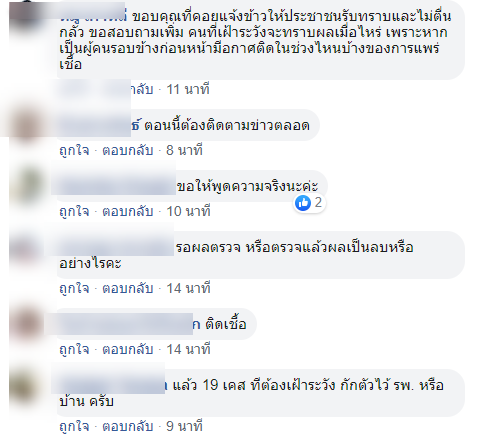Reply to the comment posted 8 นาที ago
The height and width of the screenshot is (442, 482).
click(x=128, y=151)
